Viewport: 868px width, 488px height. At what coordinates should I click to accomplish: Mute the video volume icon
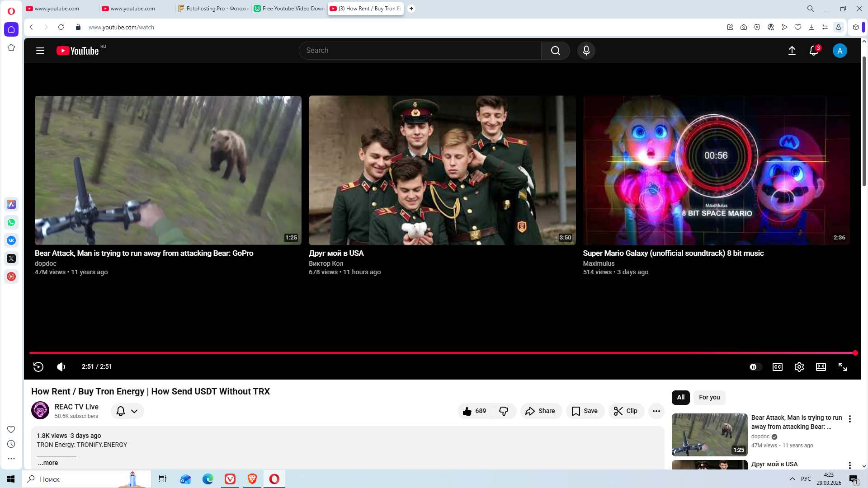(x=61, y=367)
